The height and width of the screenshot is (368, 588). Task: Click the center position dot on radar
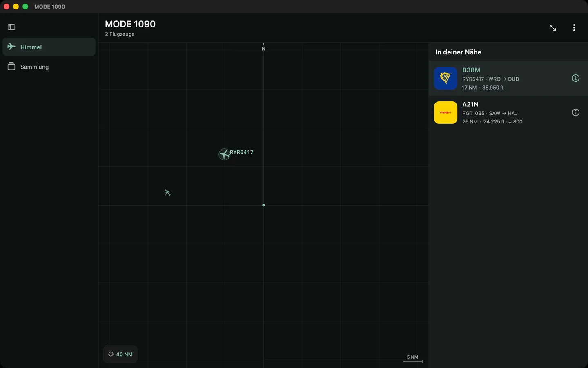[263, 205]
